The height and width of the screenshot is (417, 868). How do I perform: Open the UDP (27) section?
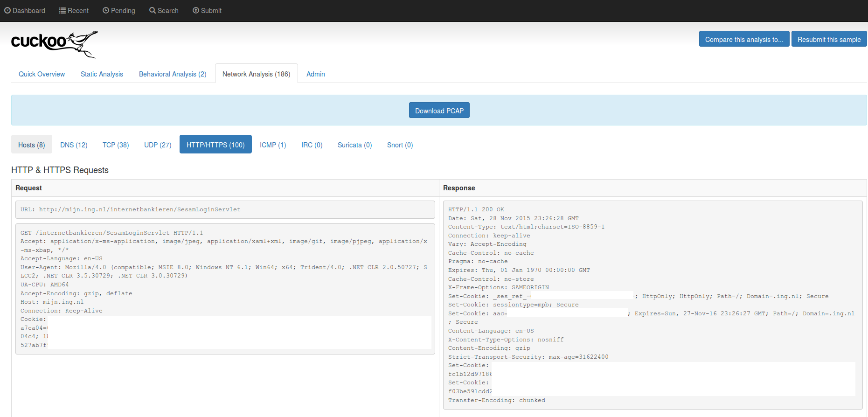click(158, 145)
